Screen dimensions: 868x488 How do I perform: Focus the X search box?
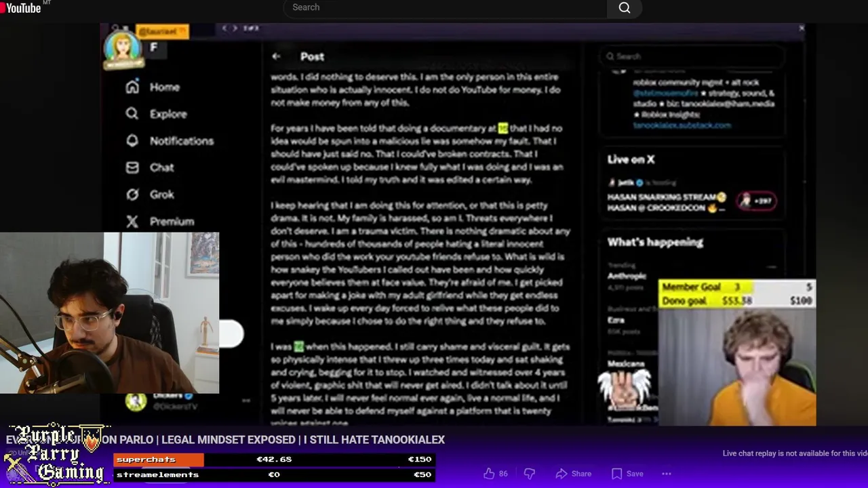[x=692, y=56]
